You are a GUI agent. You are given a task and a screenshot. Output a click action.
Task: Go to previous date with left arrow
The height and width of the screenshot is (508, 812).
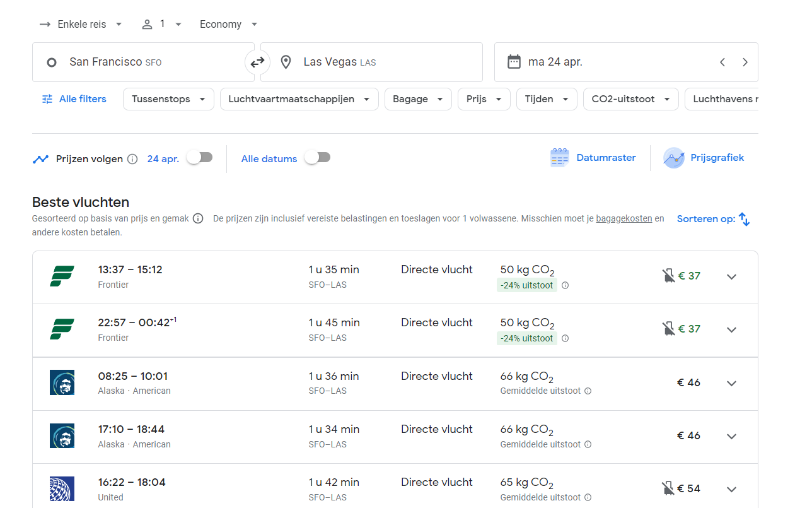click(722, 62)
